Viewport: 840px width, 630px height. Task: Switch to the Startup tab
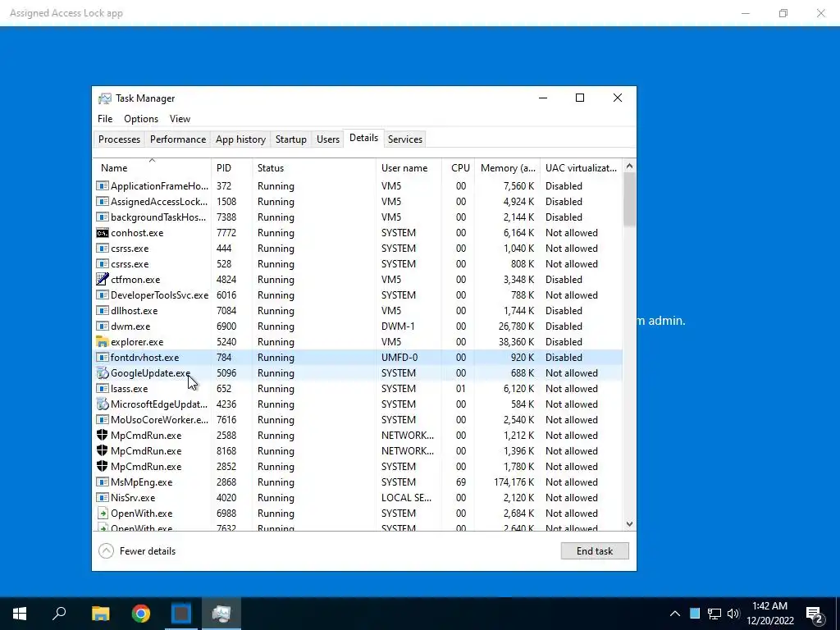[x=291, y=139]
